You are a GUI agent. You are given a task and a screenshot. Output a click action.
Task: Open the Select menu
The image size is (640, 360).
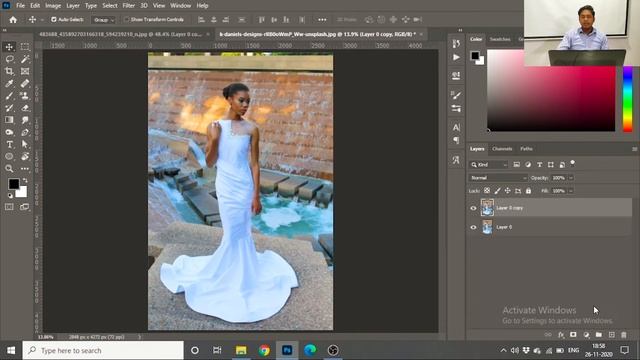[109, 6]
